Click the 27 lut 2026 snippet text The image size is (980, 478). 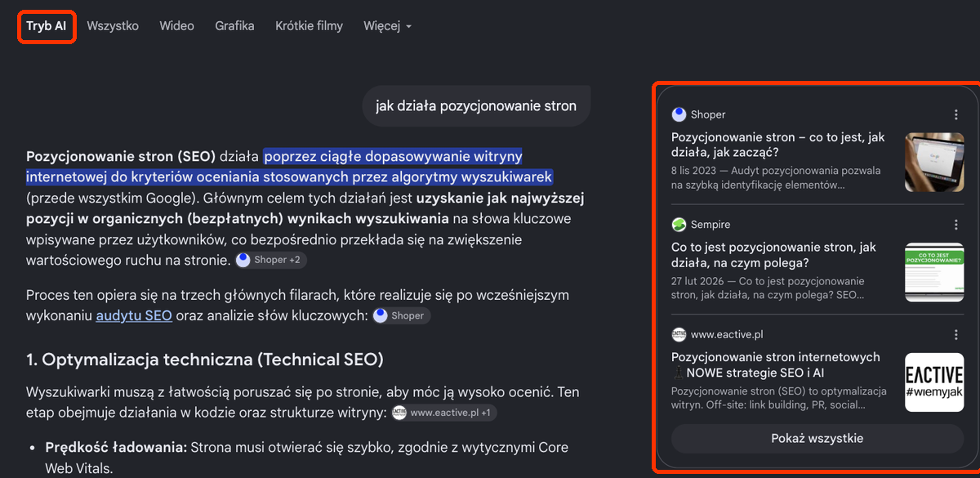769,288
